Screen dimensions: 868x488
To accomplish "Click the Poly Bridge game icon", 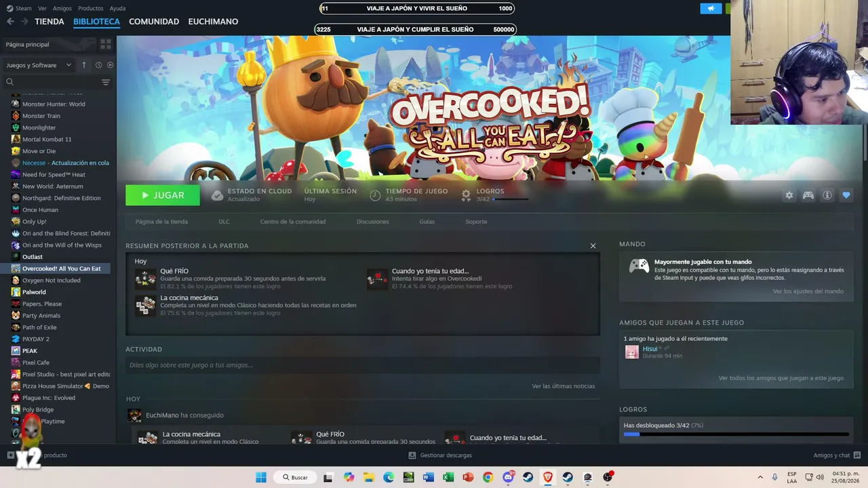I will click(16, 410).
